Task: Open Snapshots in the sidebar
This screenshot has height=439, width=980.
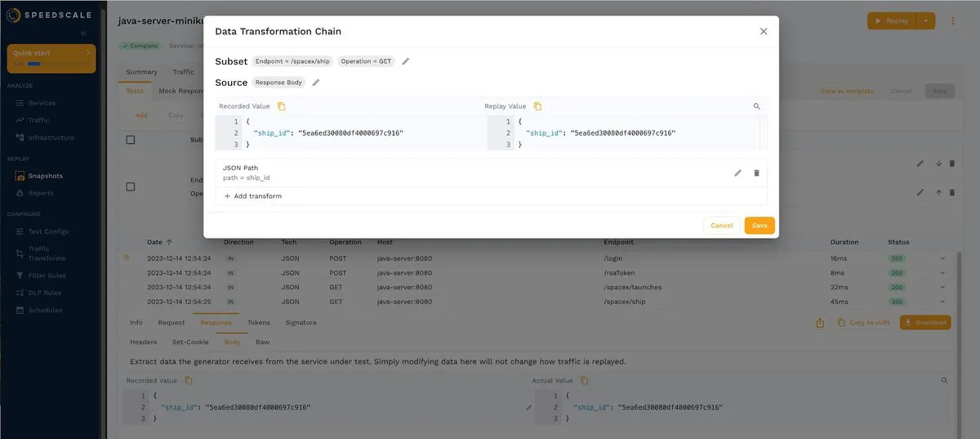Action: click(45, 176)
